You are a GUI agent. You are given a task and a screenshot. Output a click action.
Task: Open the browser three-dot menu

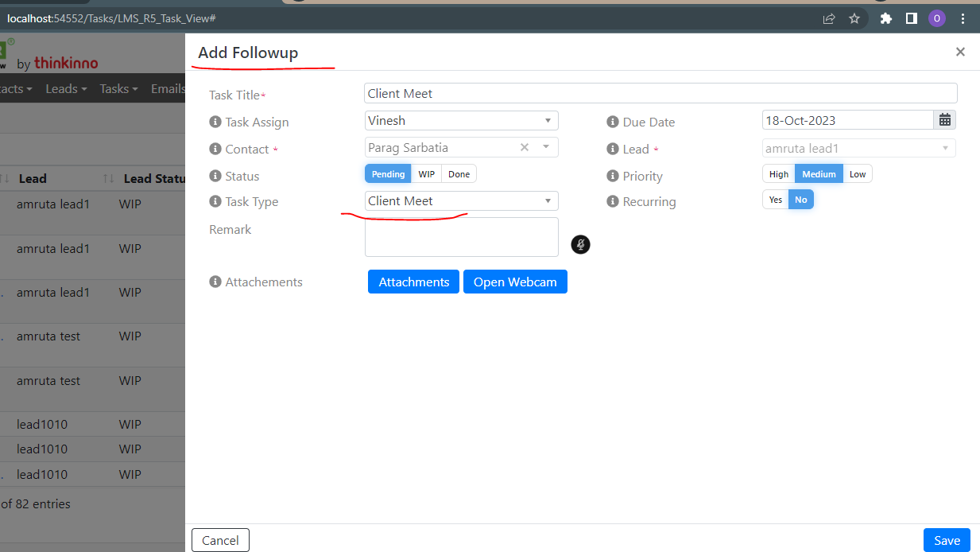(x=963, y=17)
